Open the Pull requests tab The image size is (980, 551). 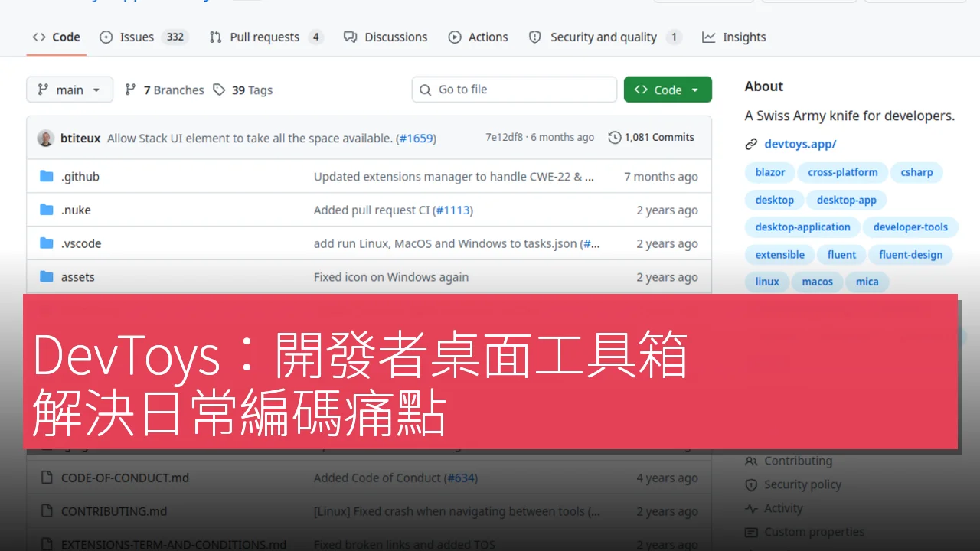point(266,37)
